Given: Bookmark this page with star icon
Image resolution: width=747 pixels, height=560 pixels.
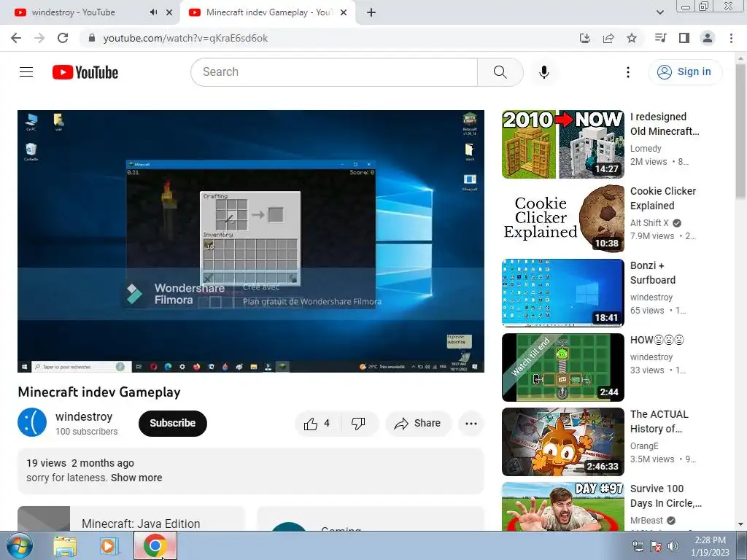Looking at the screenshot, I should [x=632, y=38].
